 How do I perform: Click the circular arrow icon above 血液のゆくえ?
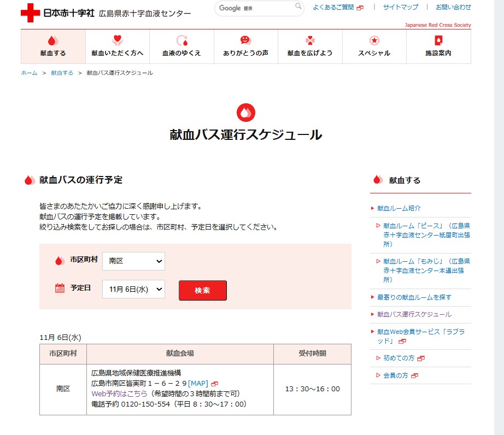(181, 40)
